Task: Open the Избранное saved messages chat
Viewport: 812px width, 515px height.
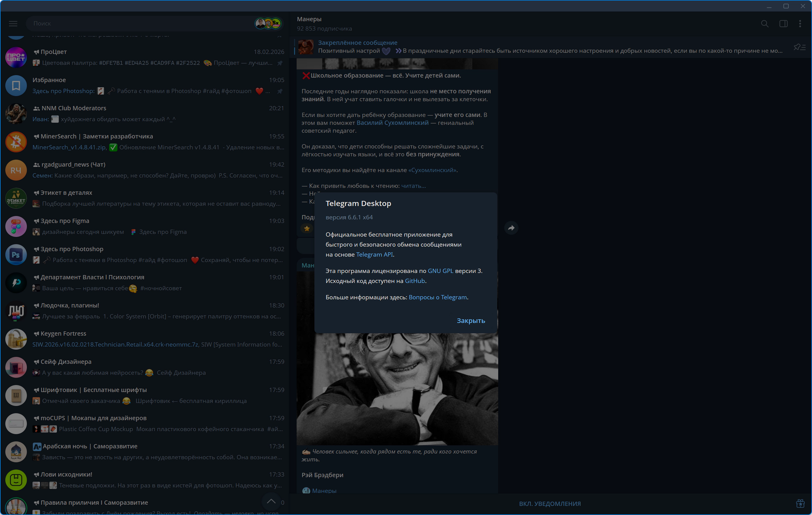Action: point(145,85)
